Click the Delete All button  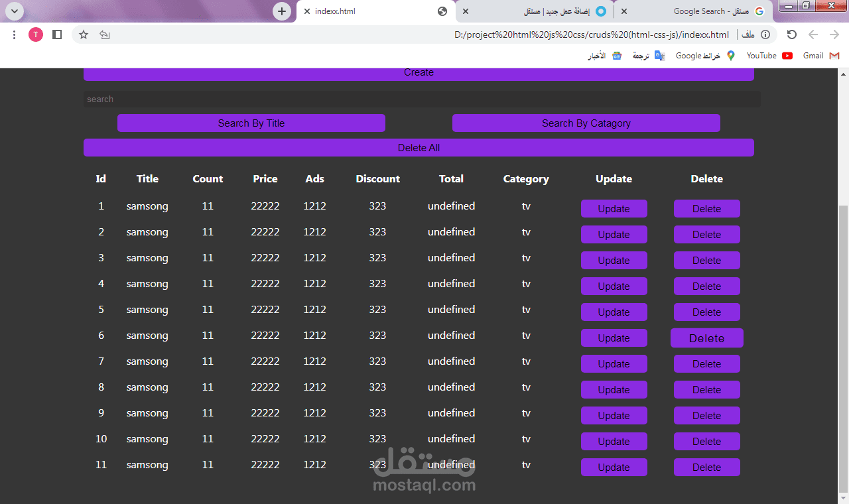coord(419,148)
